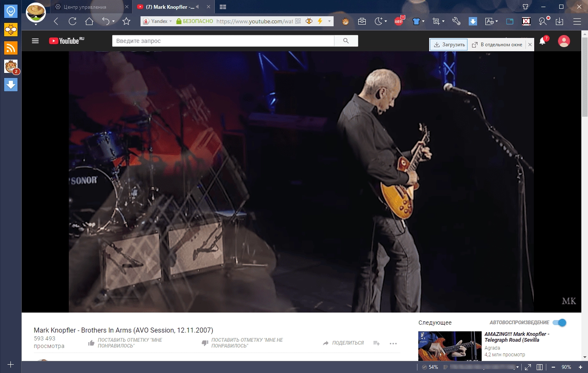Expand the Yandex search engine dropdown
Image resolution: width=588 pixels, height=373 pixels.
(x=171, y=21)
